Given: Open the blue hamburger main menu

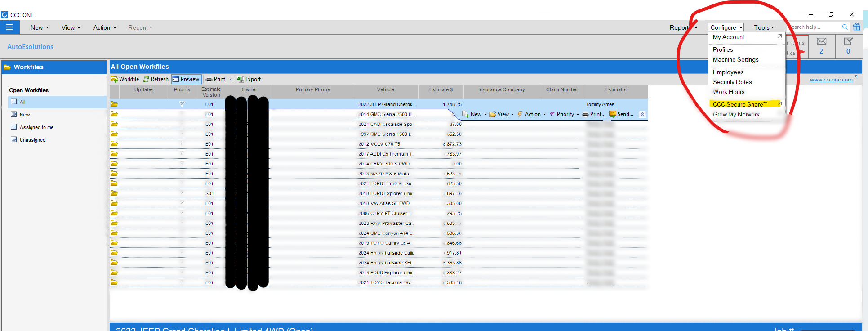Looking at the screenshot, I should tap(9, 27).
